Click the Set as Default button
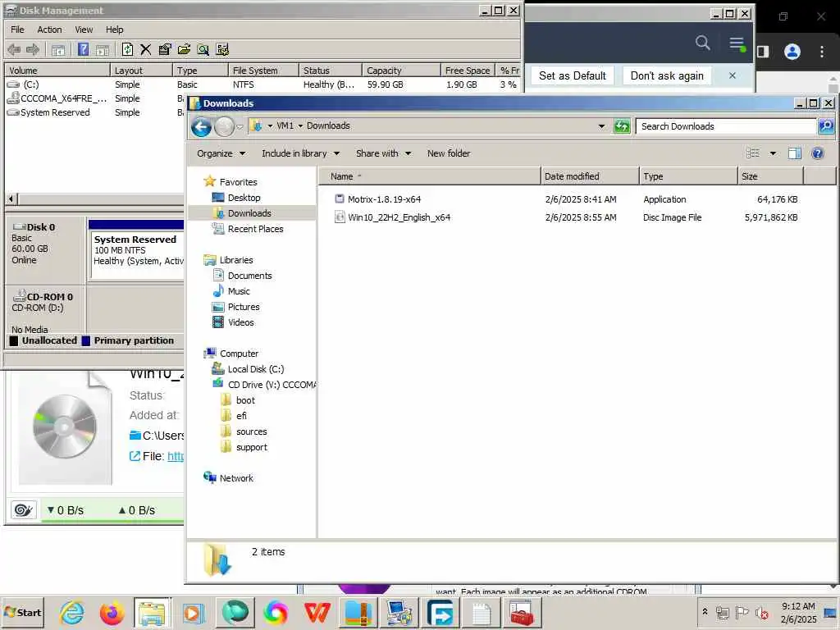This screenshot has width=840, height=630. (x=572, y=76)
